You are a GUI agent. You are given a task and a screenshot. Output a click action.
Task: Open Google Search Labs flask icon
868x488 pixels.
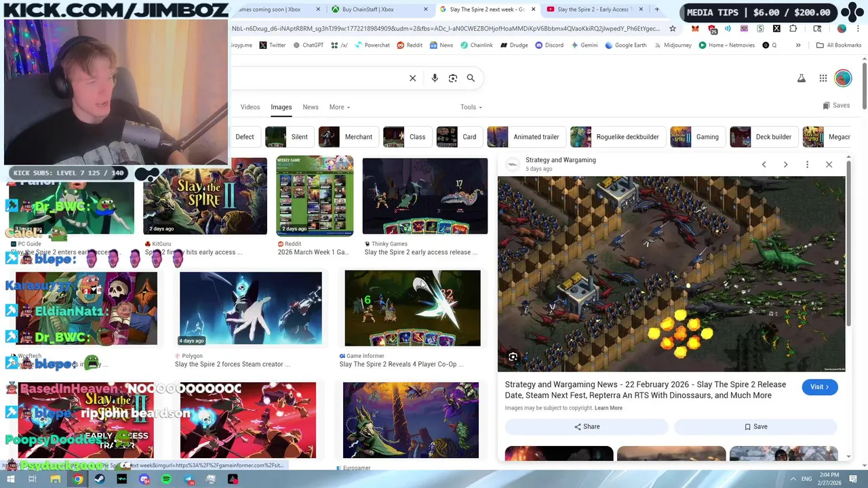(802, 78)
